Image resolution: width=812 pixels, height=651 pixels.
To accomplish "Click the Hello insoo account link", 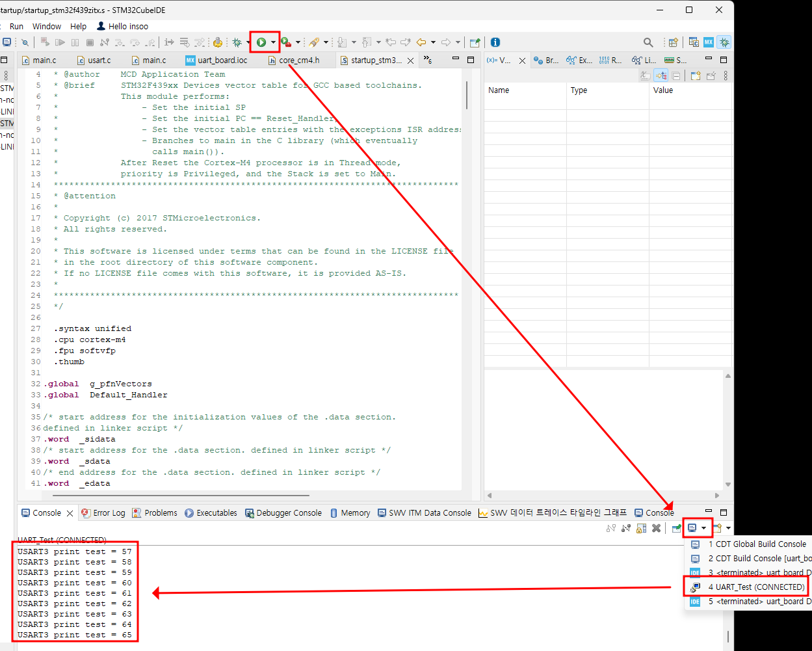I will tap(122, 27).
